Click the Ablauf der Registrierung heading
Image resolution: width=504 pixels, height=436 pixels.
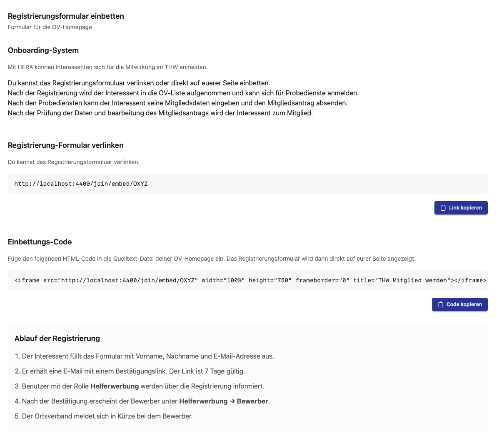(57, 339)
